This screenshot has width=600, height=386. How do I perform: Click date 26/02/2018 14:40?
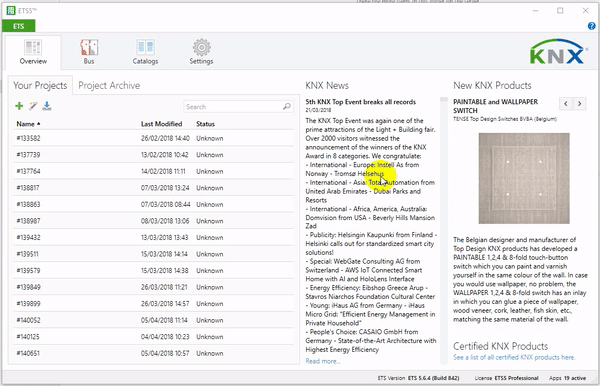[x=165, y=138]
